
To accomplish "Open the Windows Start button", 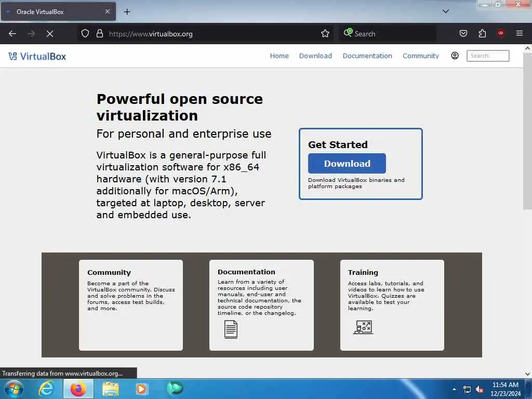I will [x=14, y=389].
